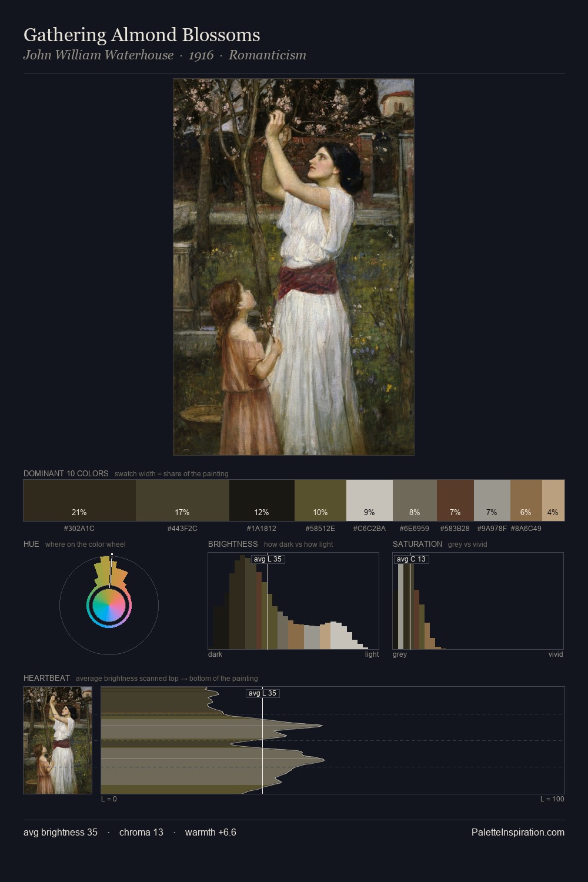The image size is (588, 882).
Task: Click the 'avg L 35' label in Heartbeat
Action: tap(262, 693)
